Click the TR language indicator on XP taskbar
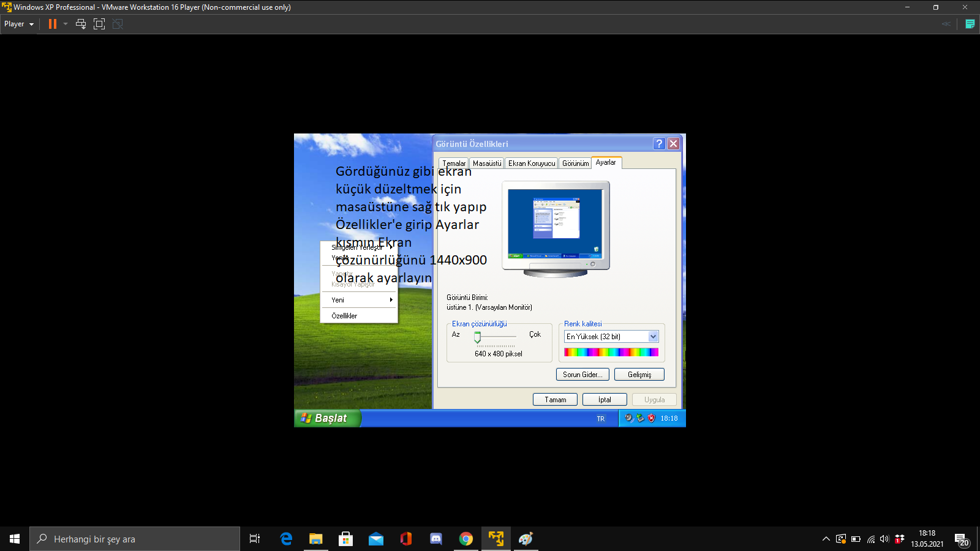 pyautogui.click(x=601, y=419)
